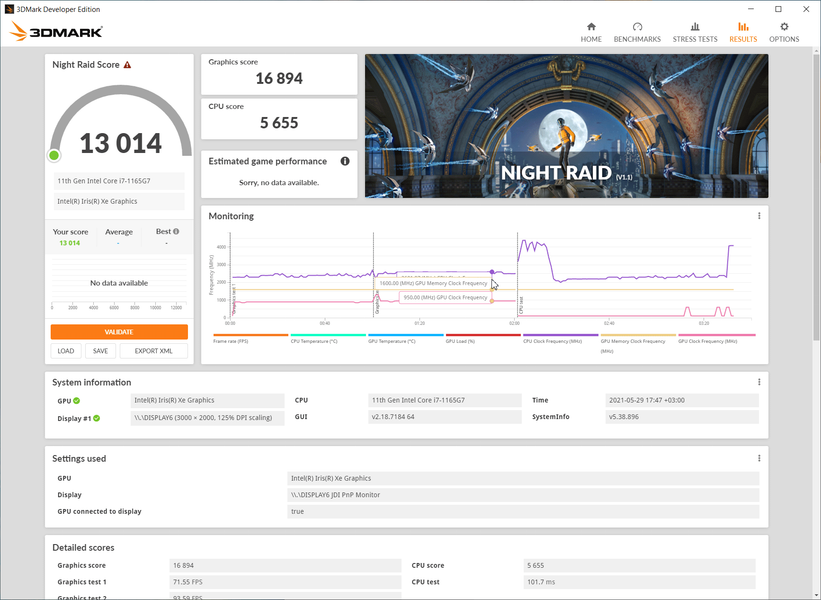Click the GPU green check status icon
The width and height of the screenshot is (821, 600).
click(76, 401)
